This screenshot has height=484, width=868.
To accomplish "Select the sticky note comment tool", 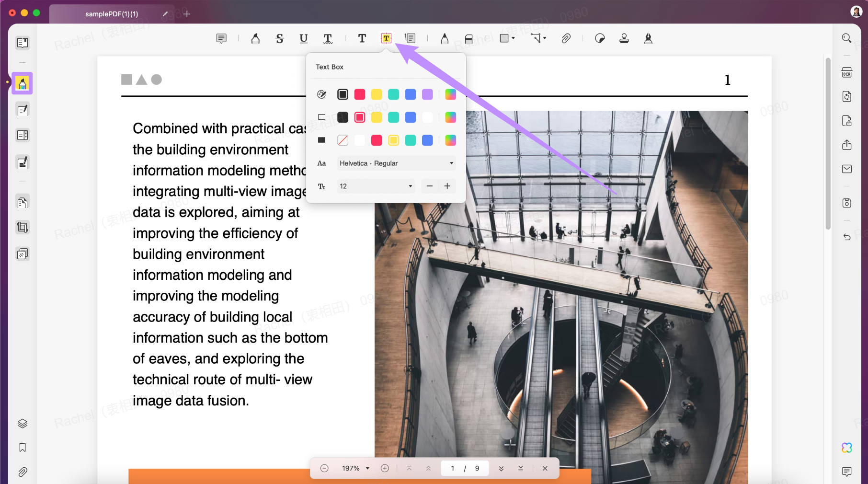I will [x=221, y=38].
